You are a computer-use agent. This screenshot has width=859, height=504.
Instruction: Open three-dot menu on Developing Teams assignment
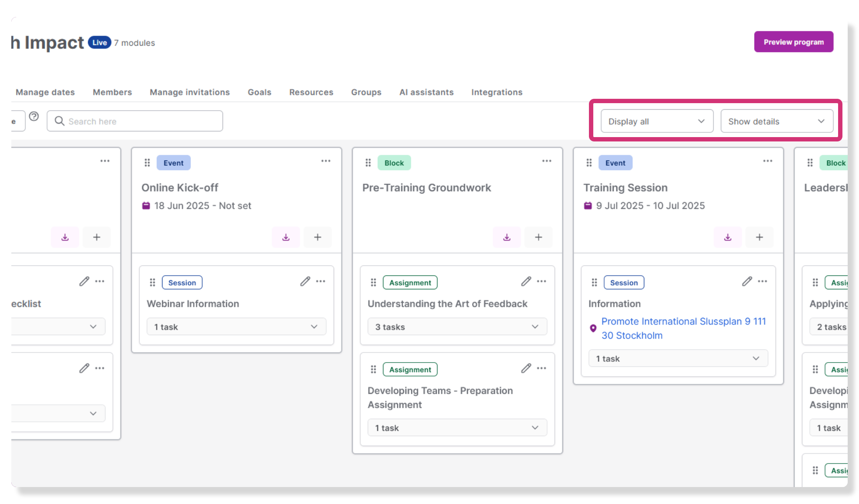coord(541,368)
